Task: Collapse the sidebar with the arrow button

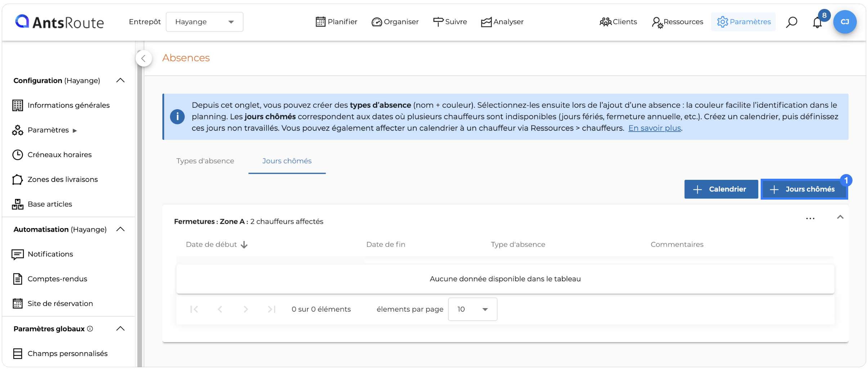Action: coord(143,58)
